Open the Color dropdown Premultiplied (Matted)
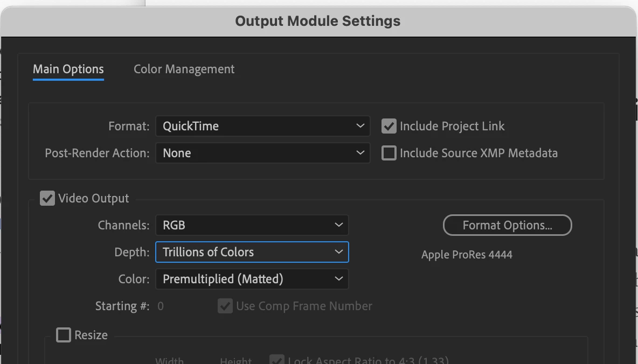Screen dimensions: 638x364 pyautogui.click(x=252, y=279)
